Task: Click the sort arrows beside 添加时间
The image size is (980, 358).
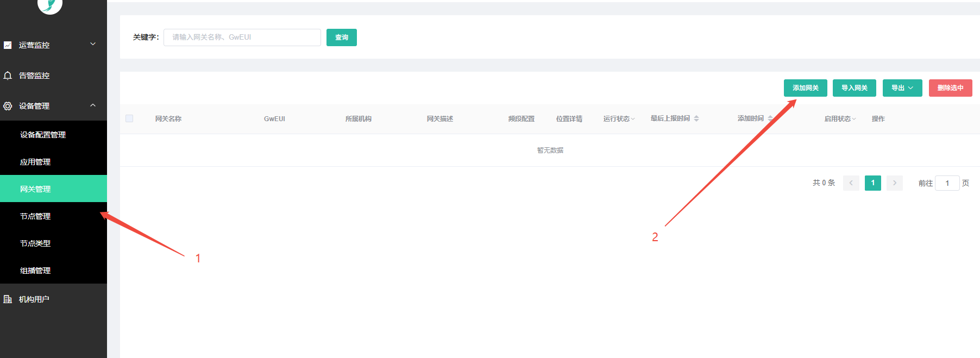Action: (770, 118)
